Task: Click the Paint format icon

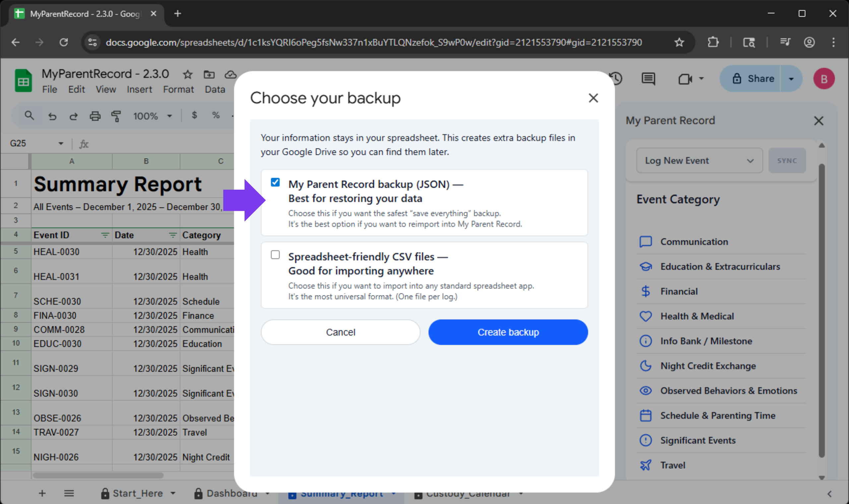Action: [x=116, y=116]
